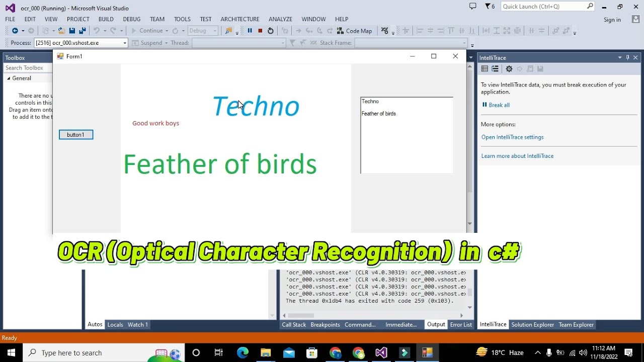Click icon right of Code Map
Viewport: 644px width, 362px height.
pos(385,31)
